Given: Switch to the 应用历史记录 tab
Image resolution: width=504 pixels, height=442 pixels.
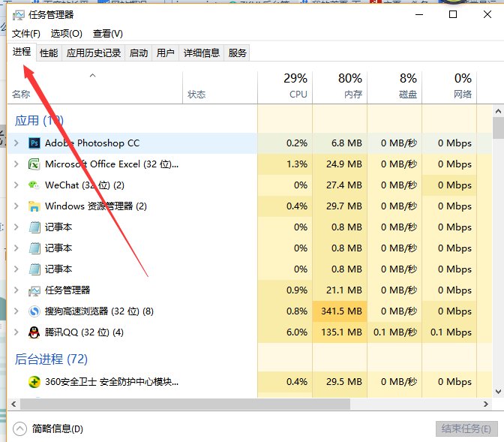Looking at the screenshot, I should click(x=94, y=53).
